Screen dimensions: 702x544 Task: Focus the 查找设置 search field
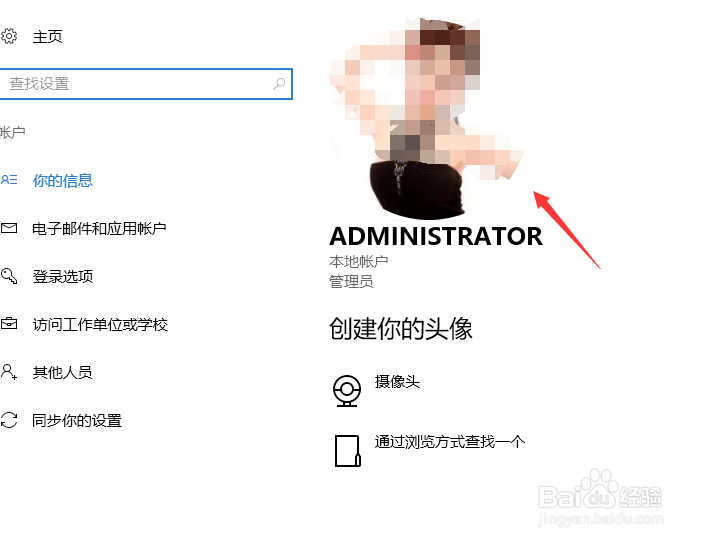(x=146, y=84)
